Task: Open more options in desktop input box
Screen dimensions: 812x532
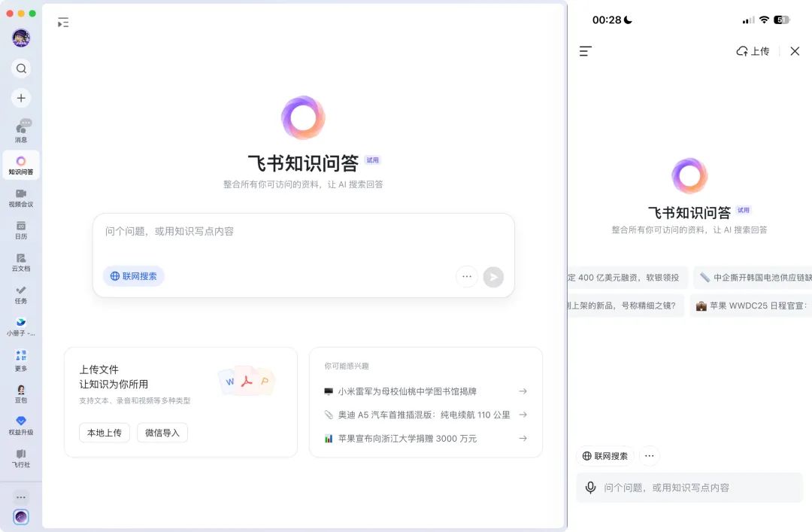Action: 467,276
